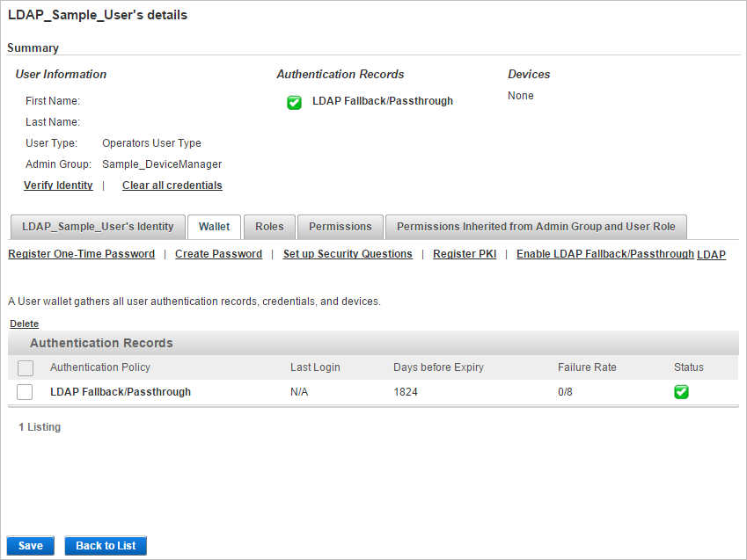The height and width of the screenshot is (560, 747).
Task: Click the Back to List button
Action: click(x=105, y=545)
